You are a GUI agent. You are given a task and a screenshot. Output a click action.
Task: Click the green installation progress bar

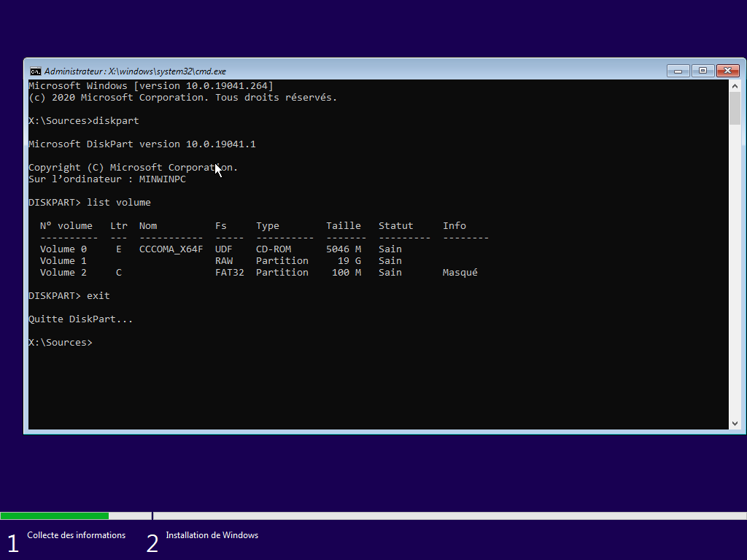[54, 516]
